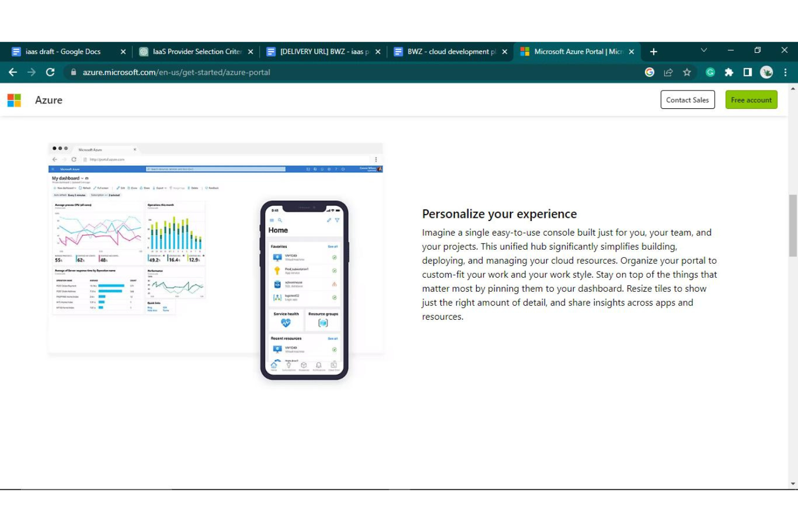
Task: Reload the current page
Action: 50,72
